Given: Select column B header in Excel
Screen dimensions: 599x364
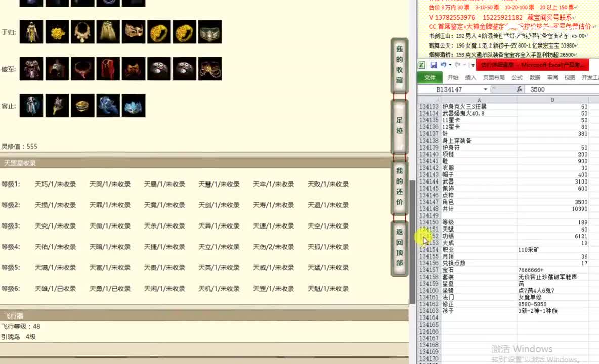Looking at the screenshot, I should tap(552, 100).
